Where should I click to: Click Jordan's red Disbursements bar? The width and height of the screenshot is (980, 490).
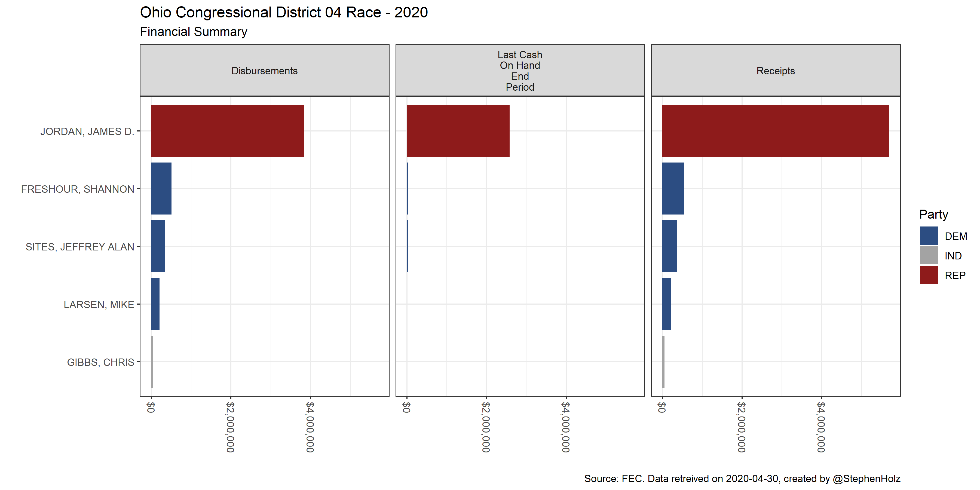[228, 130]
